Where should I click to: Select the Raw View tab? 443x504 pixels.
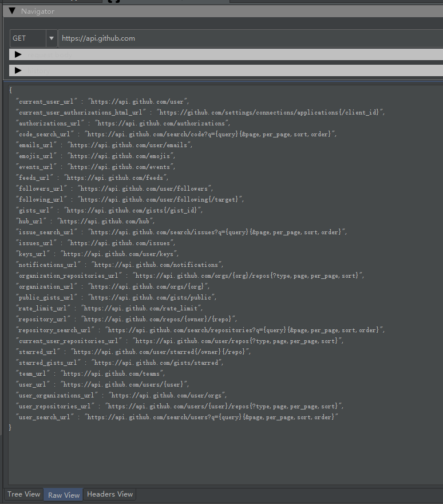click(64, 495)
